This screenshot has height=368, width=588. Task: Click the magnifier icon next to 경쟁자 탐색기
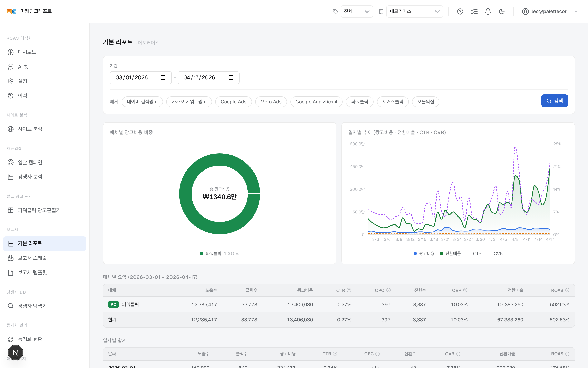point(10,306)
